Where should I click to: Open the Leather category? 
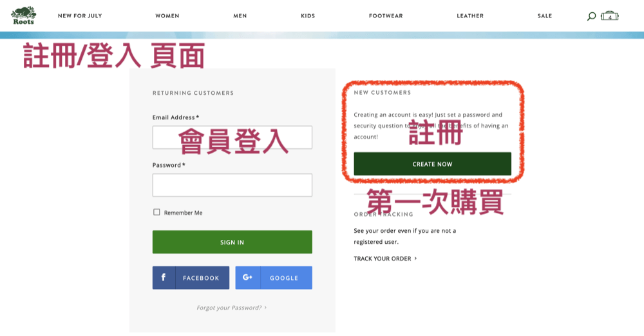[470, 16]
